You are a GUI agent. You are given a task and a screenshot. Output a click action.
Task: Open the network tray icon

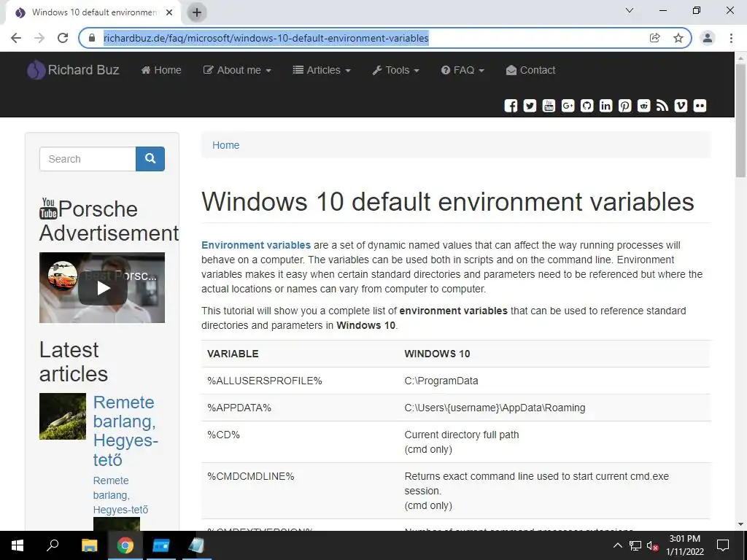(x=635, y=545)
